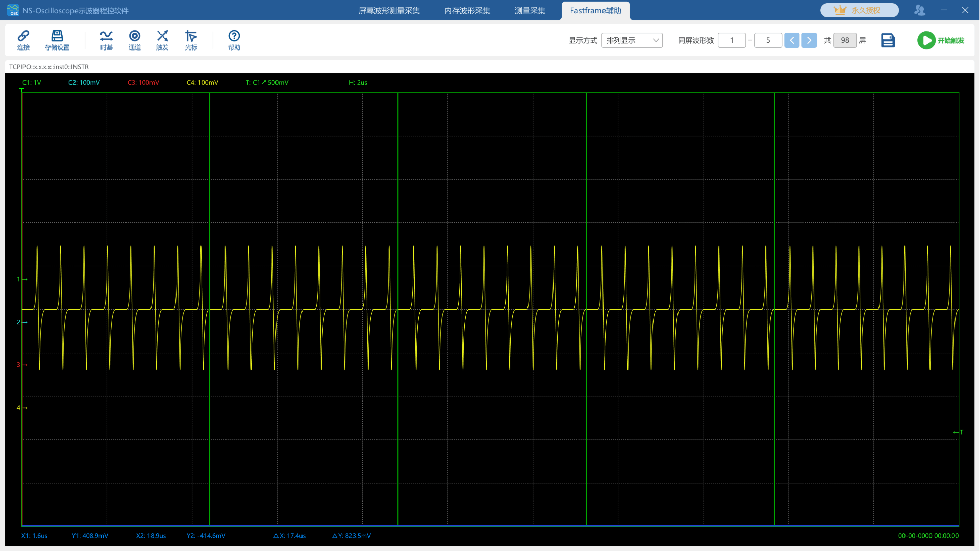Click the 时基 timebase icon
The height and width of the screenshot is (551, 980).
106,40
